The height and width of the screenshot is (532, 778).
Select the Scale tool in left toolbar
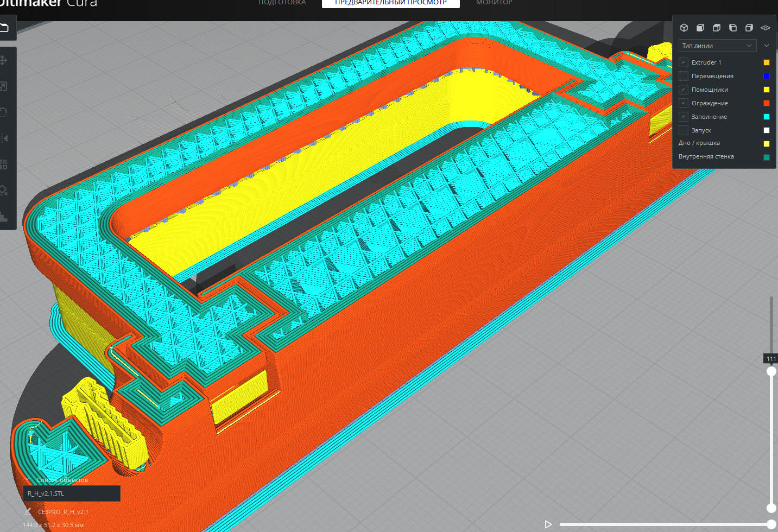click(3, 86)
